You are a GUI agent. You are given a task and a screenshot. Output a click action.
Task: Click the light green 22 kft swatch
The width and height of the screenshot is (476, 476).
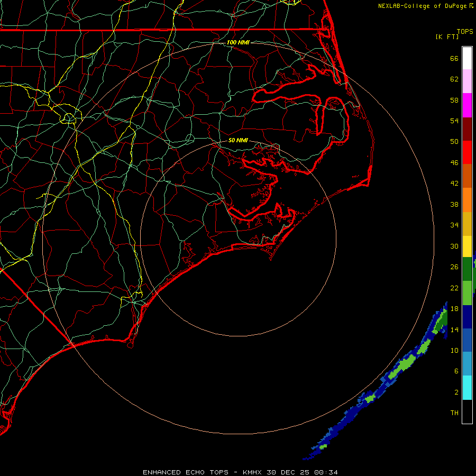pos(467,293)
